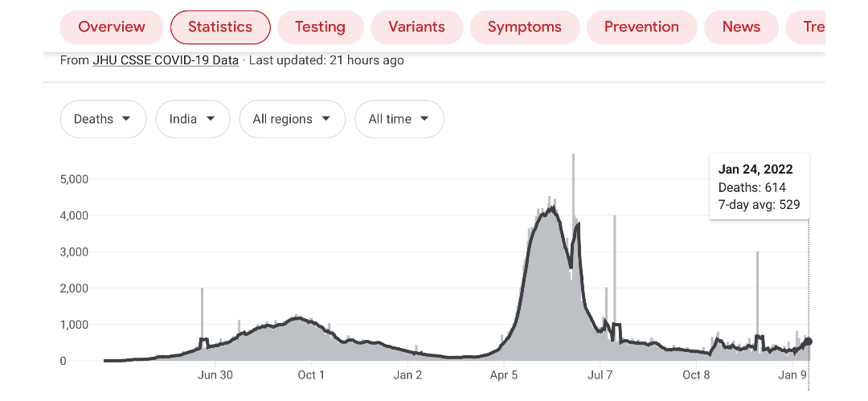
Task: Click the 3,000-death spike before Jan 9
Action: coord(756,261)
